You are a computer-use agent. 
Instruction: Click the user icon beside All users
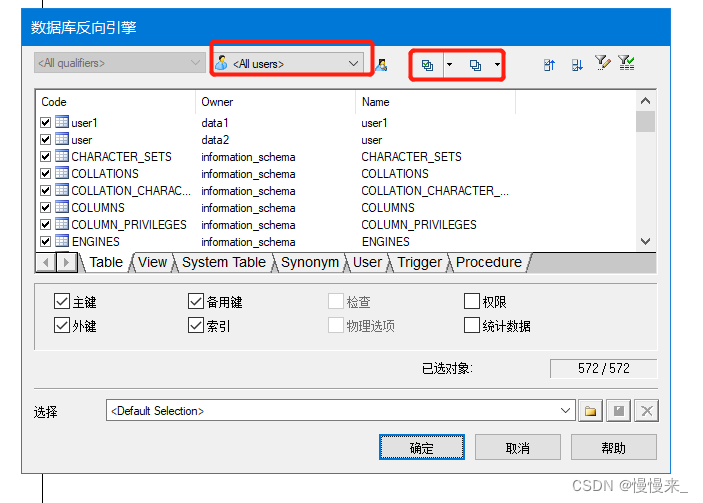[382, 65]
